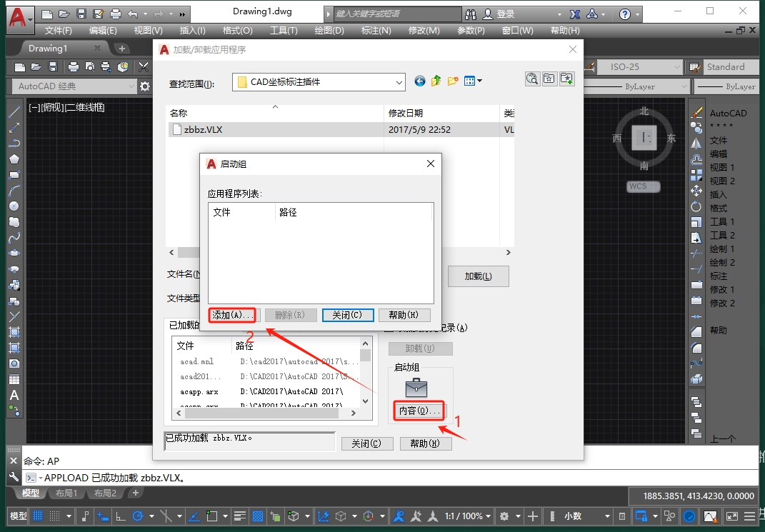The height and width of the screenshot is (532, 765).
Task: Click the customization menu icon in status bar
Action: click(x=750, y=516)
